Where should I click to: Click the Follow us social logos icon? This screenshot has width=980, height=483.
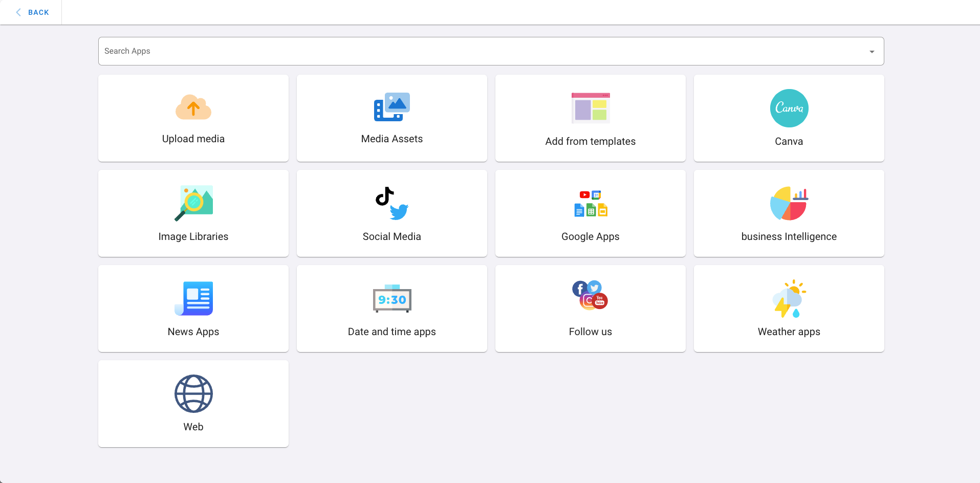tap(591, 295)
